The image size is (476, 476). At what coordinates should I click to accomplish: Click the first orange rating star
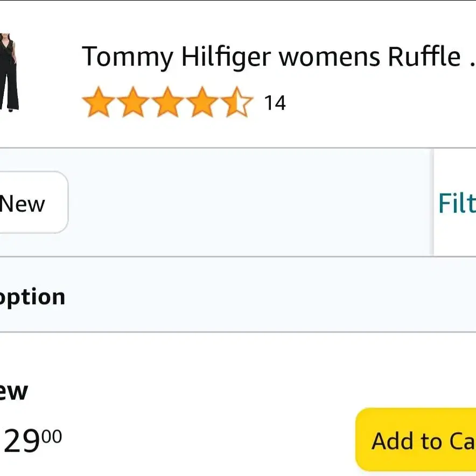point(99,102)
